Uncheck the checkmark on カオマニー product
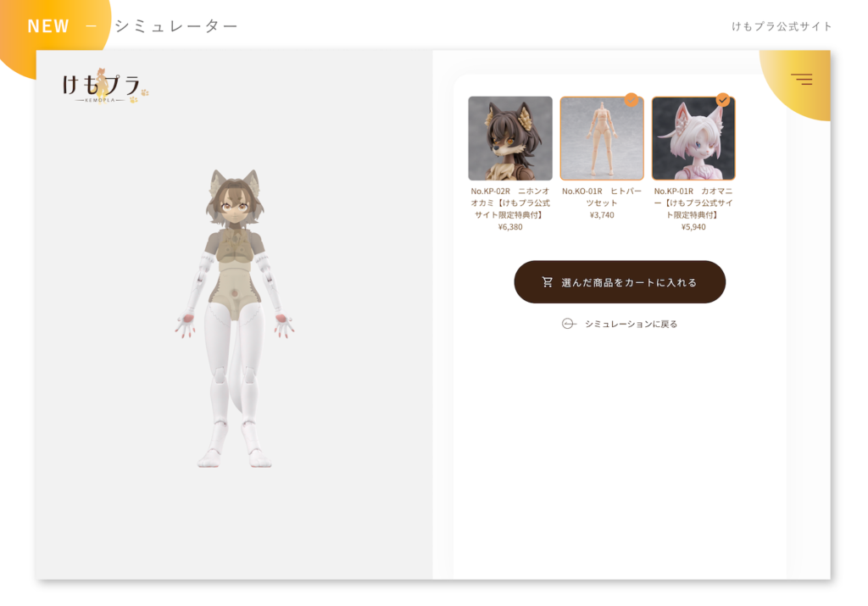This screenshot has width=868, height=606. click(723, 99)
